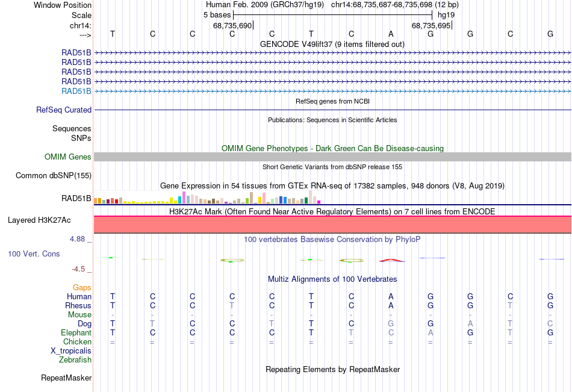Select the '5 bases' scale bar label
The width and height of the screenshot is (572, 392).
click(x=217, y=15)
